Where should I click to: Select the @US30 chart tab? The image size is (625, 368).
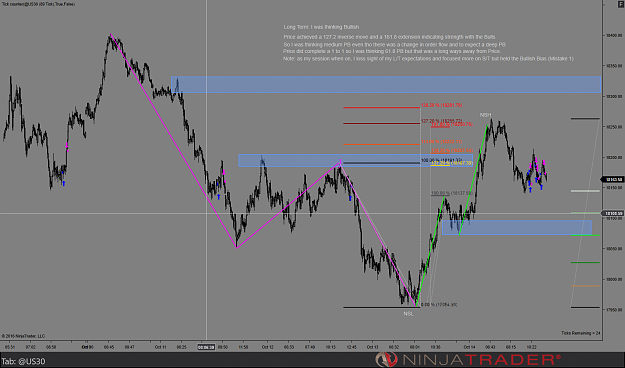23,361
